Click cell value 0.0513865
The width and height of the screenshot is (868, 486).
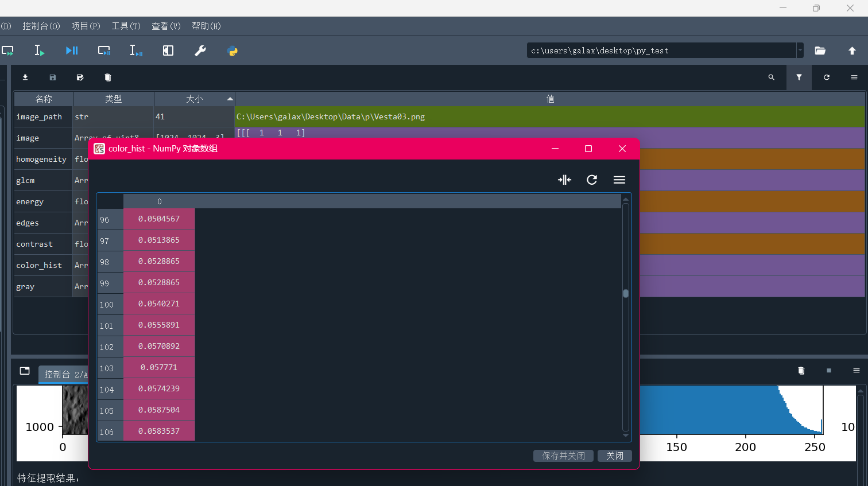click(159, 240)
